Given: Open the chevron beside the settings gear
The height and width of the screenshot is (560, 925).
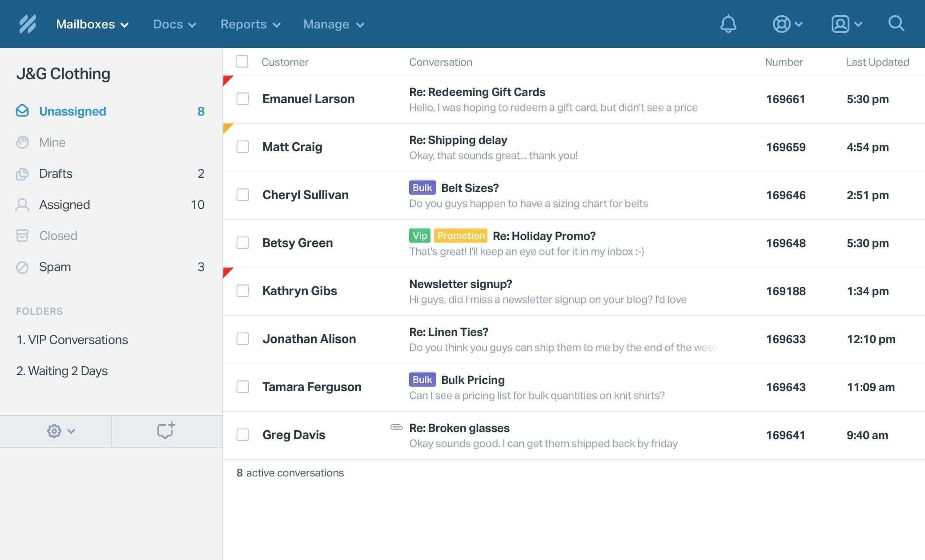Looking at the screenshot, I should click(71, 431).
